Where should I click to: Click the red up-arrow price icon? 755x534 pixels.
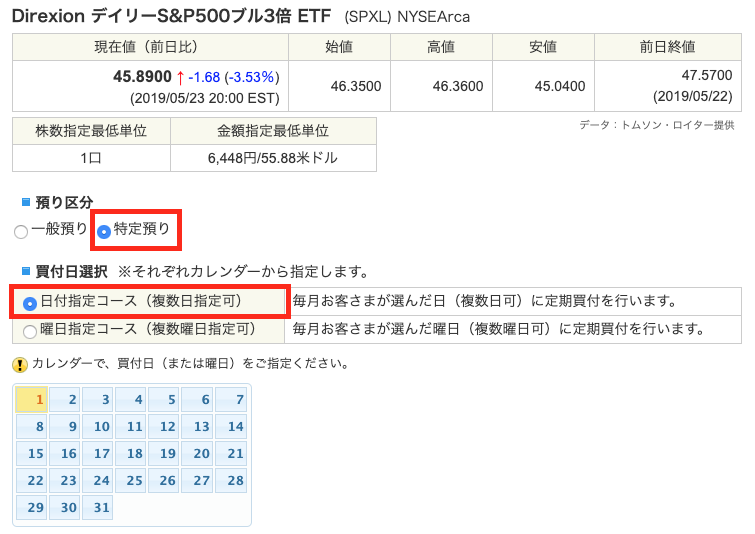coord(180,77)
